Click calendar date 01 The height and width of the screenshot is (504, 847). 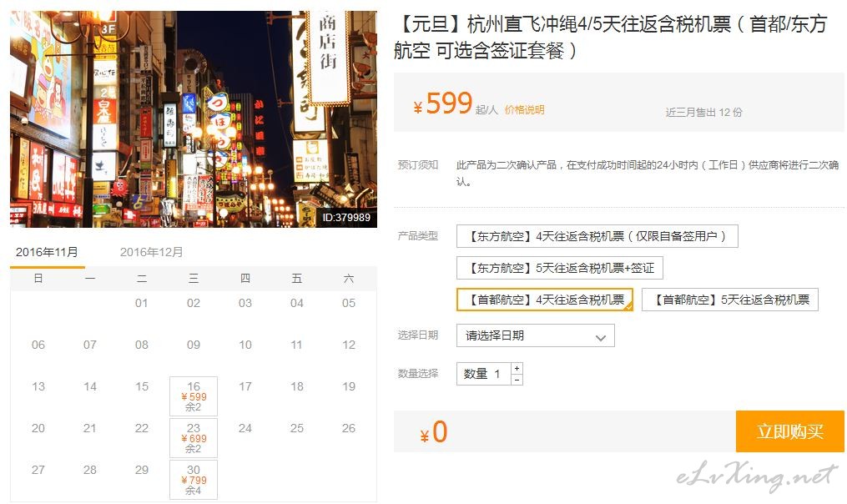[x=142, y=303]
